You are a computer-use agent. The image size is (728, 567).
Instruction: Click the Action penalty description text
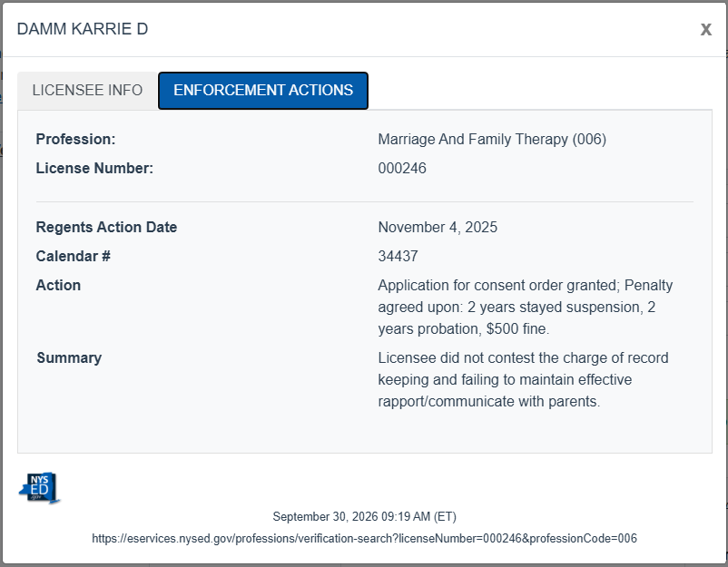tap(525, 307)
